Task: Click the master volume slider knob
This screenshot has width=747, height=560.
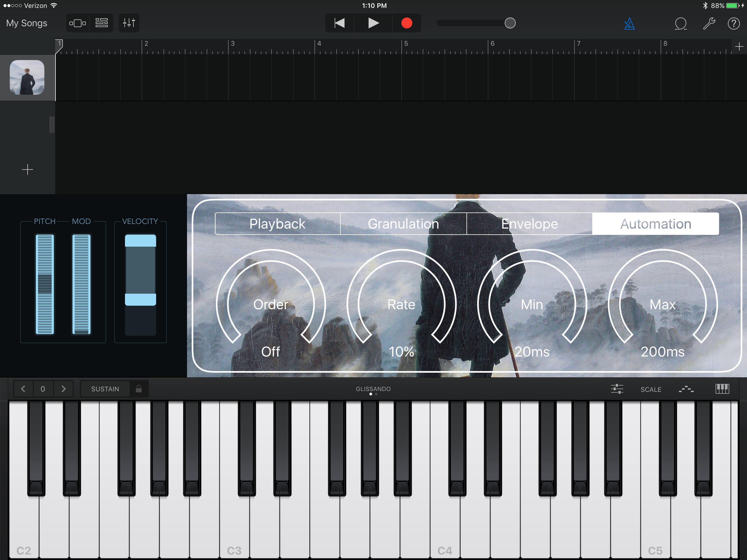Action: tap(510, 23)
